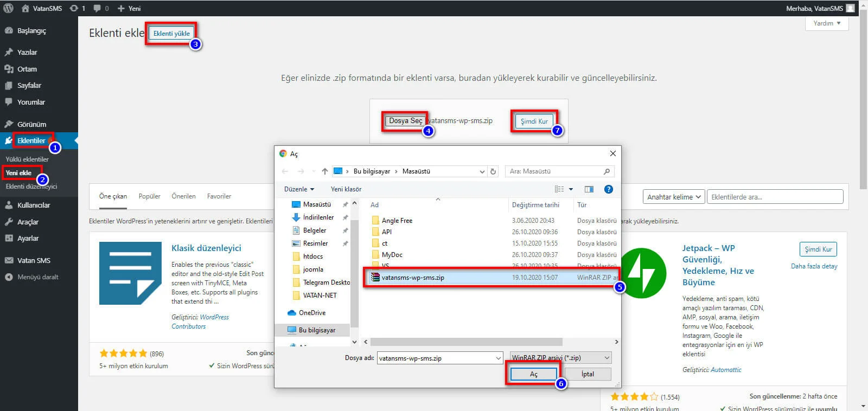Collapse sidebar with 'Menüyü daralt'

[x=37, y=277]
